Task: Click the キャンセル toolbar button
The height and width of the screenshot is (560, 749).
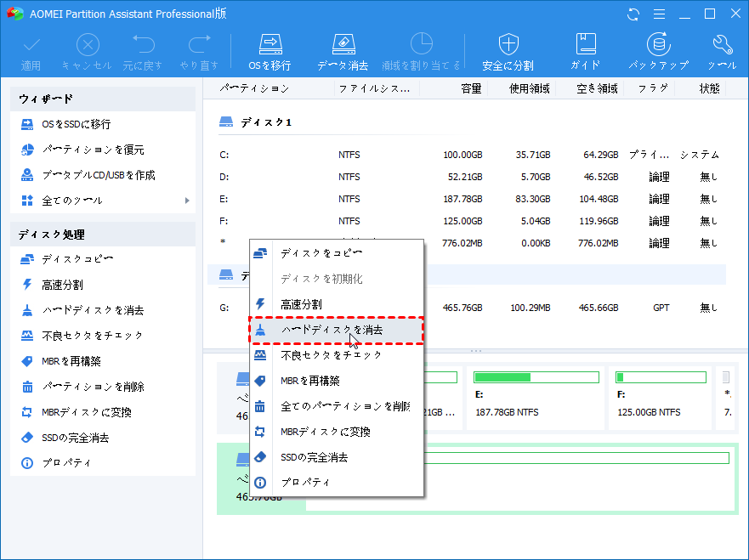Action: click(87, 52)
